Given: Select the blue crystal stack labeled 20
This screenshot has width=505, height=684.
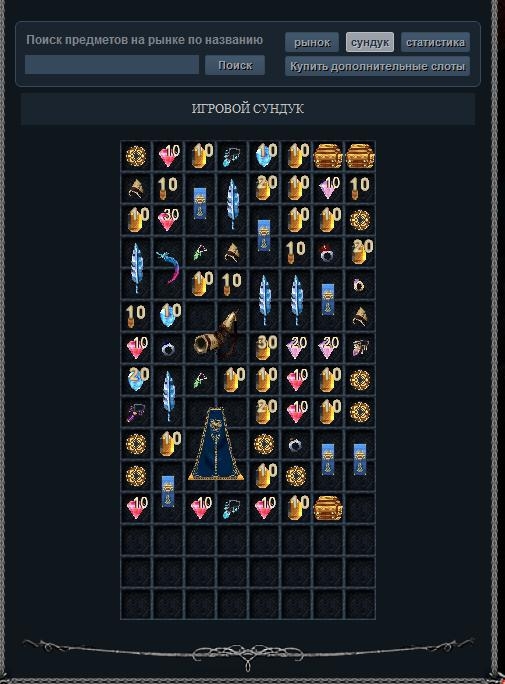Looking at the screenshot, I should tap(137, 379).
